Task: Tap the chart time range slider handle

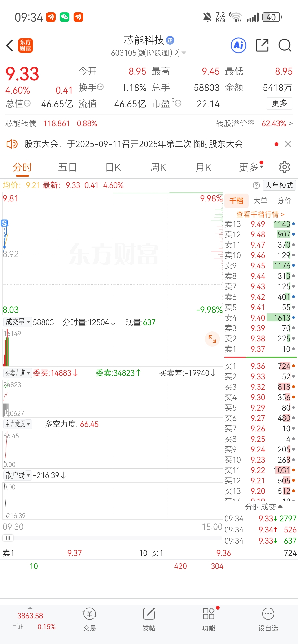Action: point(8,538)
